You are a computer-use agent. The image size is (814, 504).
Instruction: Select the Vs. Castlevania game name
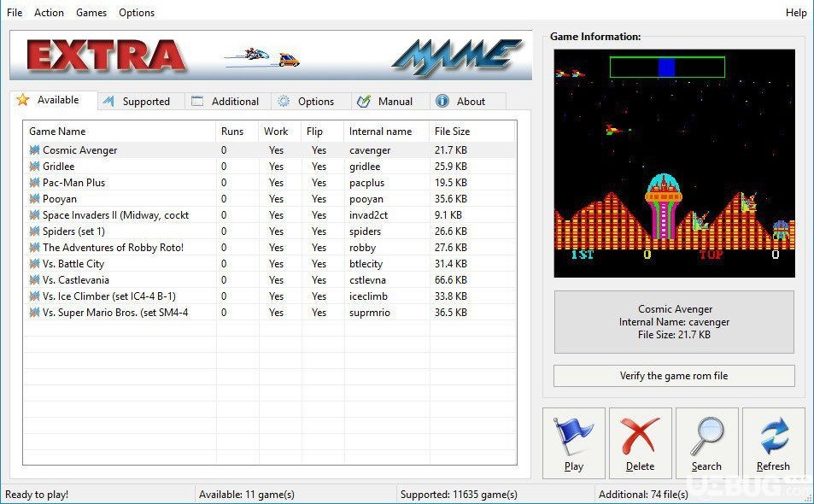click(x=76, y=280)
